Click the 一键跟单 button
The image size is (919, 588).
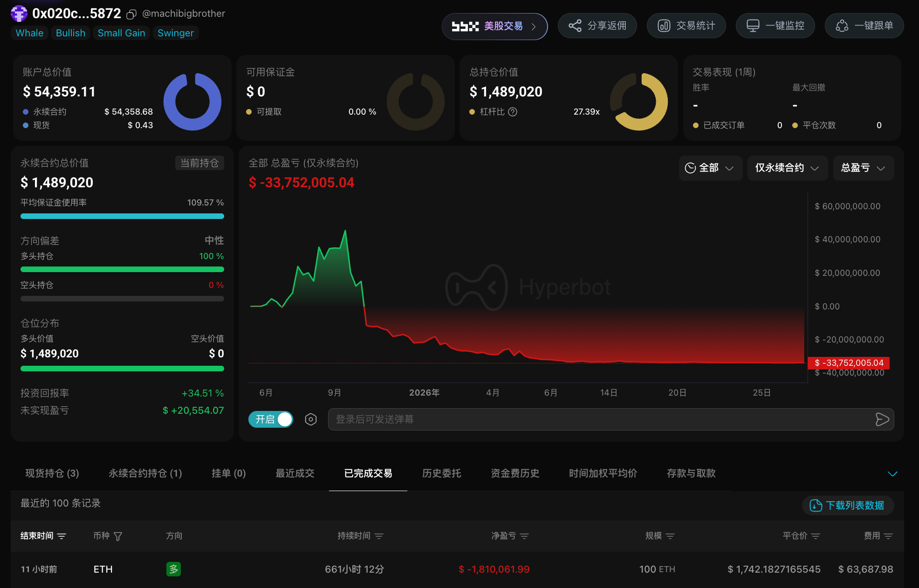(x=864, y=26)
